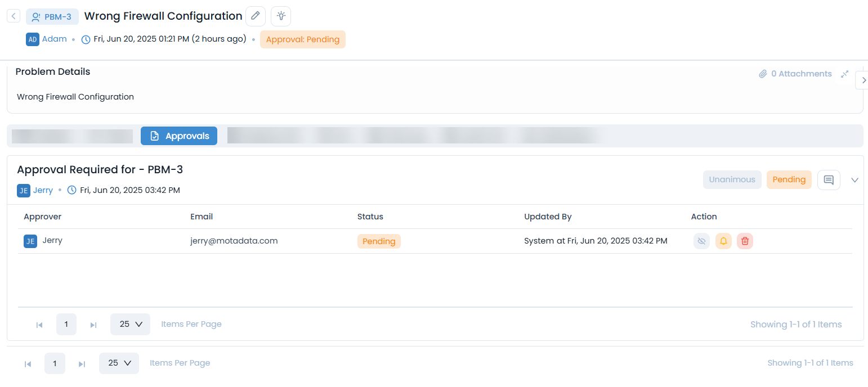The width and height of the screenshot is (868, 387).
Task: Go to last page in bottom pagination
Action: click(82, 364)
